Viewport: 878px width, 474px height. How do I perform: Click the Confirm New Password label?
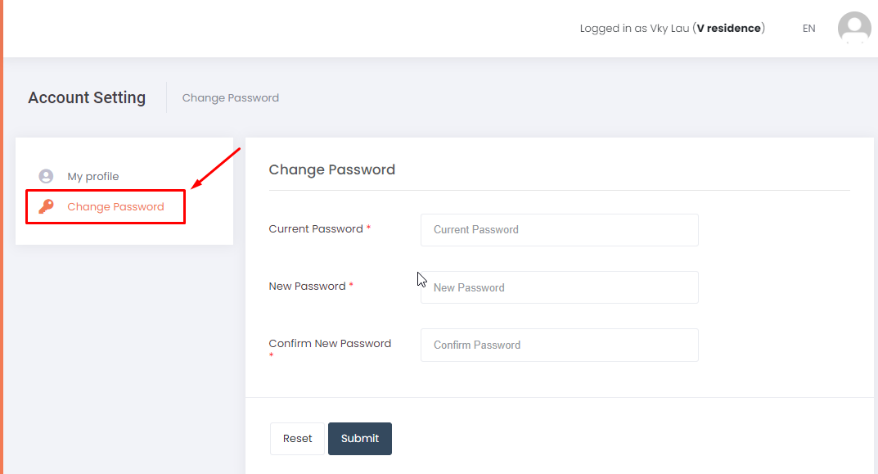click(x=330, y=343)
